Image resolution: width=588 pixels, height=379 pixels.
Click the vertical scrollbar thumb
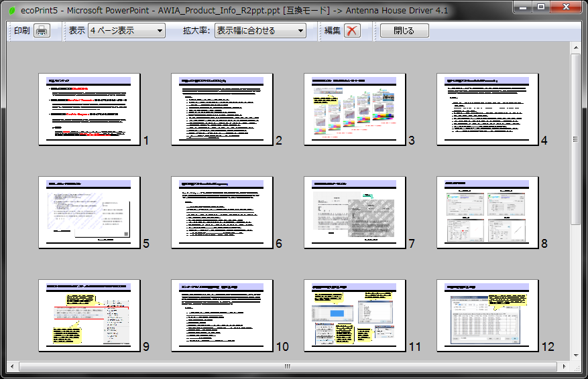coord(576,139)
